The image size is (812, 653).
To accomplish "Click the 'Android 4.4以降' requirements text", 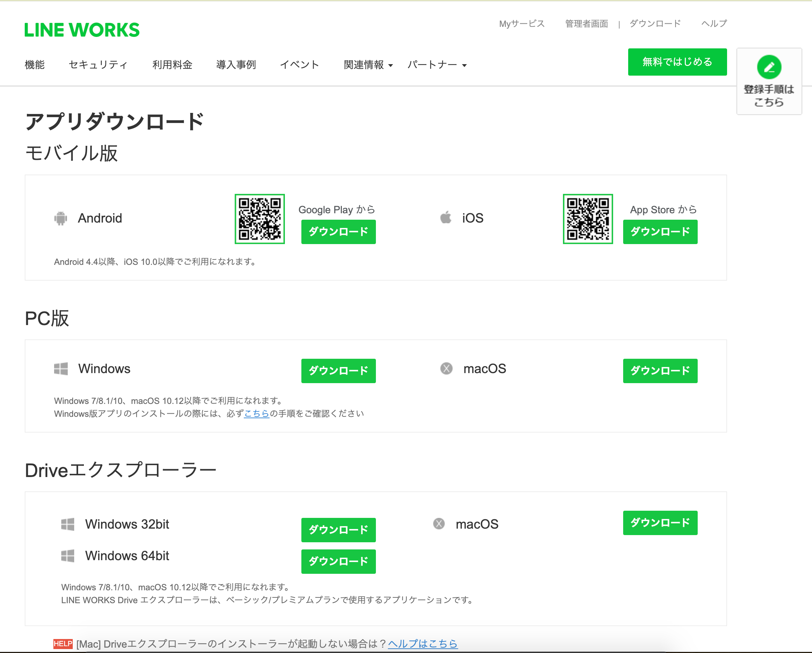I will (155, 262).
